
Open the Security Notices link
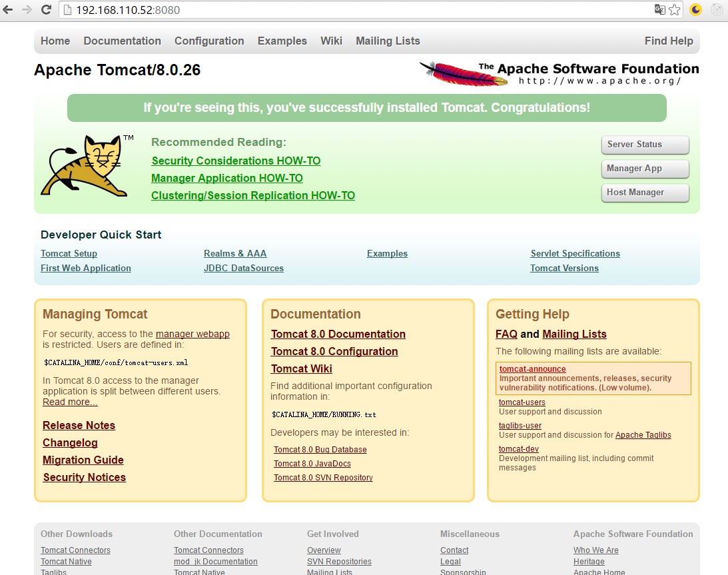pos(85,478)
